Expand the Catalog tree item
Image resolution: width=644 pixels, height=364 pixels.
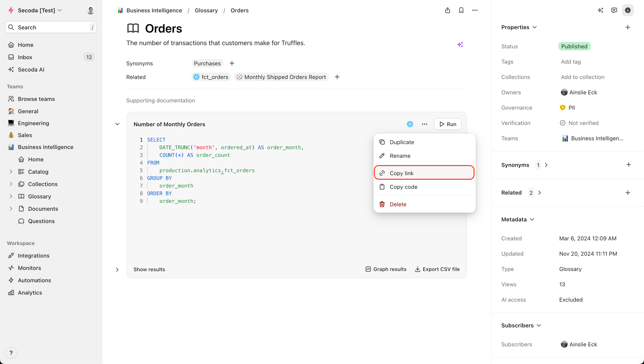tap(11, 172)
